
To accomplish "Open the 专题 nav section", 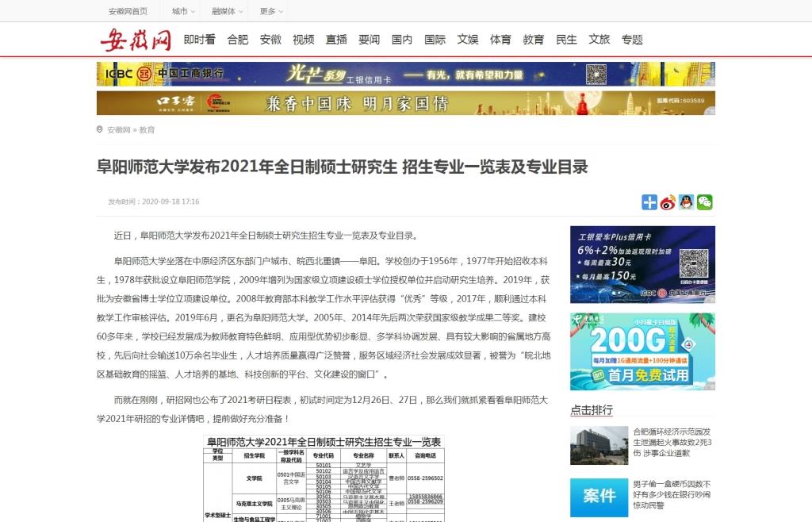I will coord(632,40).
